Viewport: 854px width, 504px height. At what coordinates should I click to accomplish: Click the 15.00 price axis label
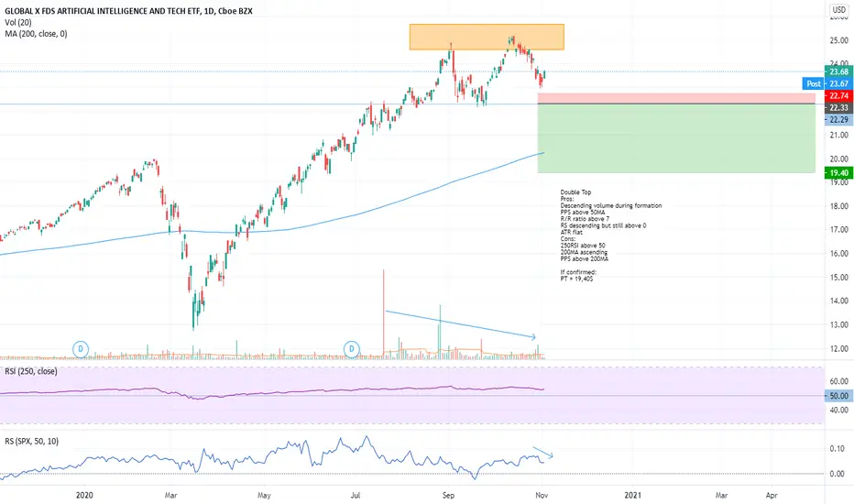[838, 278]
